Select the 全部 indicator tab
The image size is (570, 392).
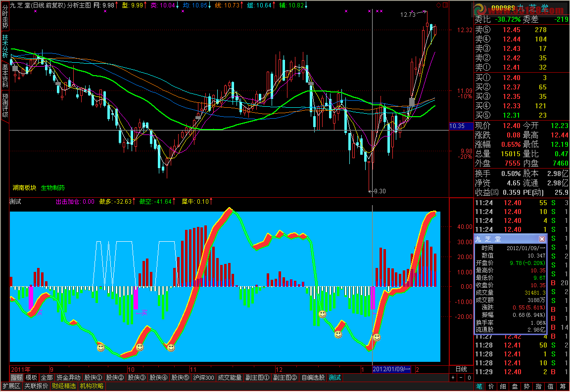coord(47,378)
